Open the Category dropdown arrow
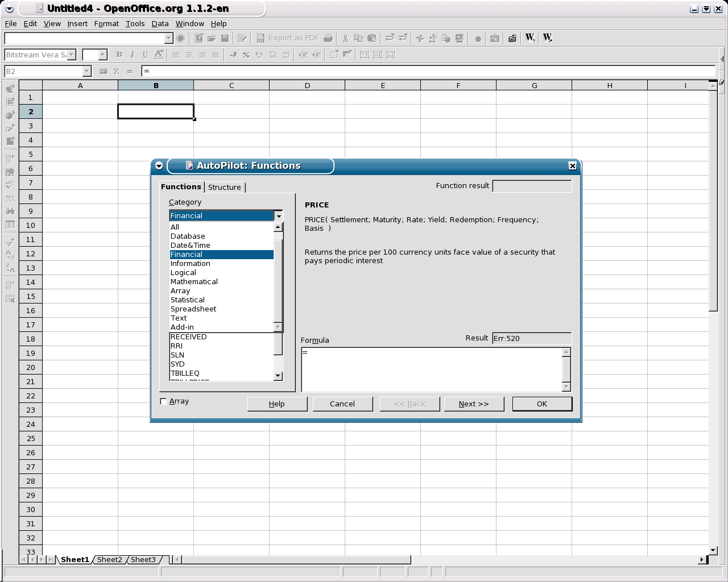This screenshot has width=728, height=582. pyautogui.click(x=279, y=215)
